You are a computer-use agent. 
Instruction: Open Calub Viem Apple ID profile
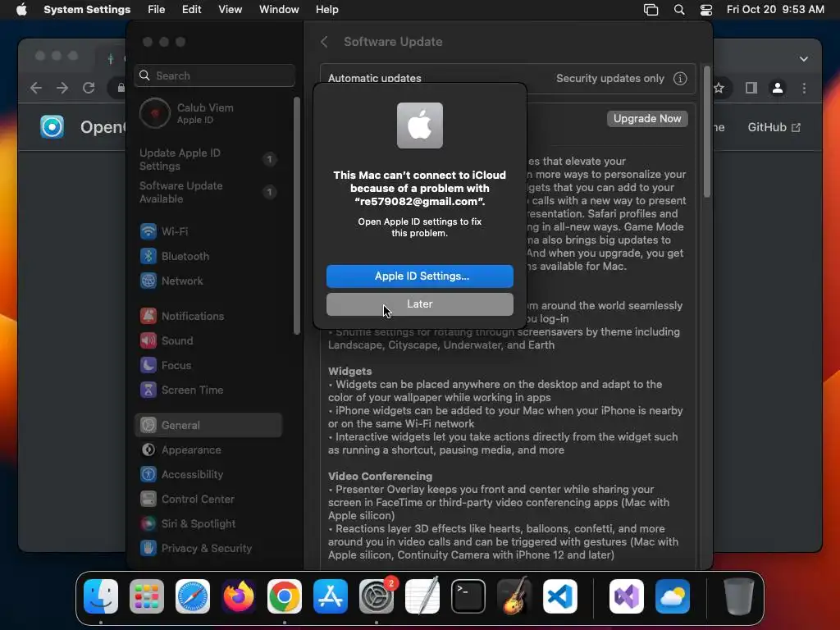209,113
